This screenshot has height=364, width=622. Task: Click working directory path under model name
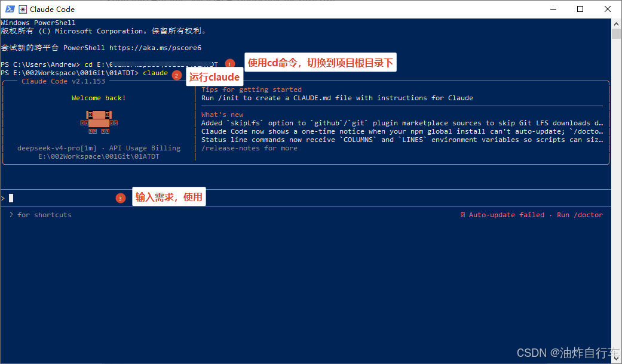pos(99,156)
